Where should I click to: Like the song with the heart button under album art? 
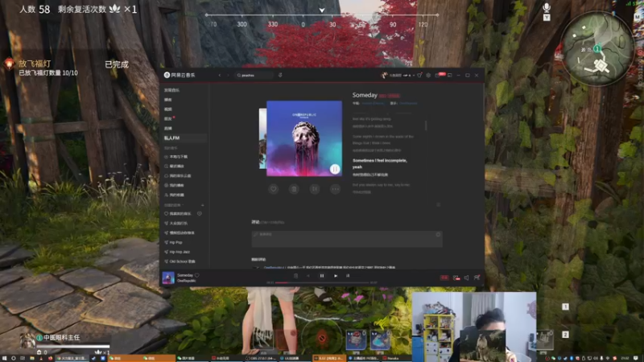click(x=273, y=189)
